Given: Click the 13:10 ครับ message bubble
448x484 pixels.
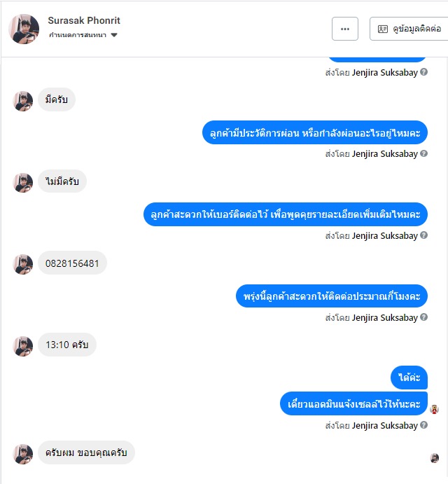Looking at the screenshot, I should click(x=67, y=345).
